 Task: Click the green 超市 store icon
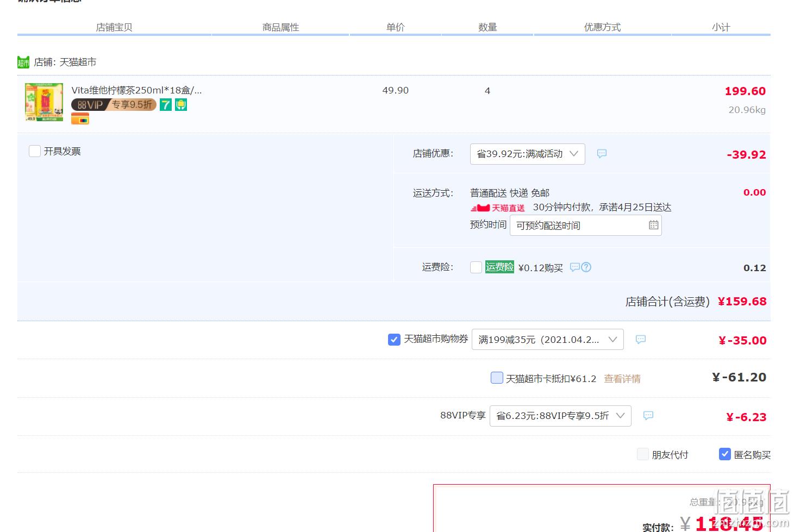(23, 62)
